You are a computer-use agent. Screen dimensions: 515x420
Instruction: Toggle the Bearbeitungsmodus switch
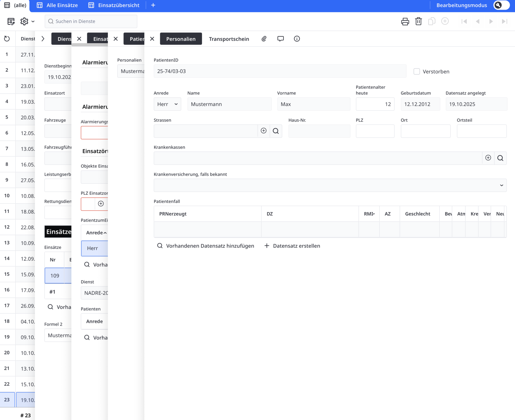tap(501, 5)
